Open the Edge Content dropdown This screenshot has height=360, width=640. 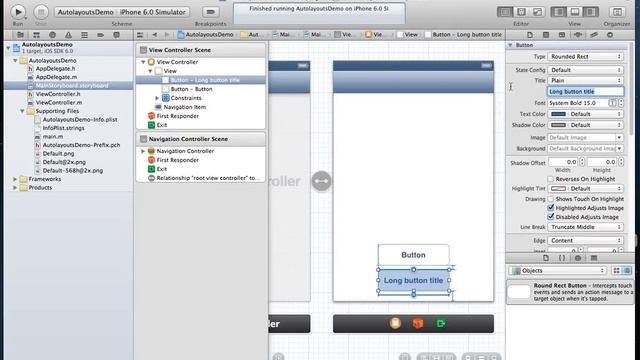(585, 240)
